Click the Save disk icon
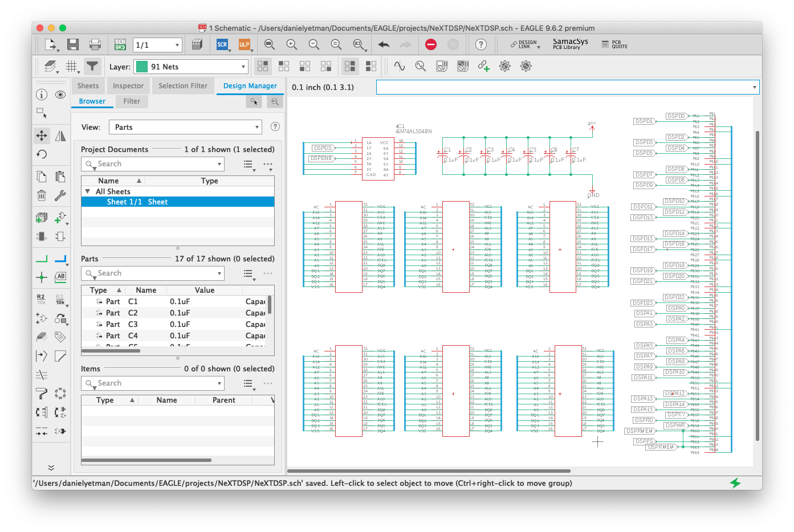This screenshot has width=794, height=532. pyautogui.click(x=72, y=44)
